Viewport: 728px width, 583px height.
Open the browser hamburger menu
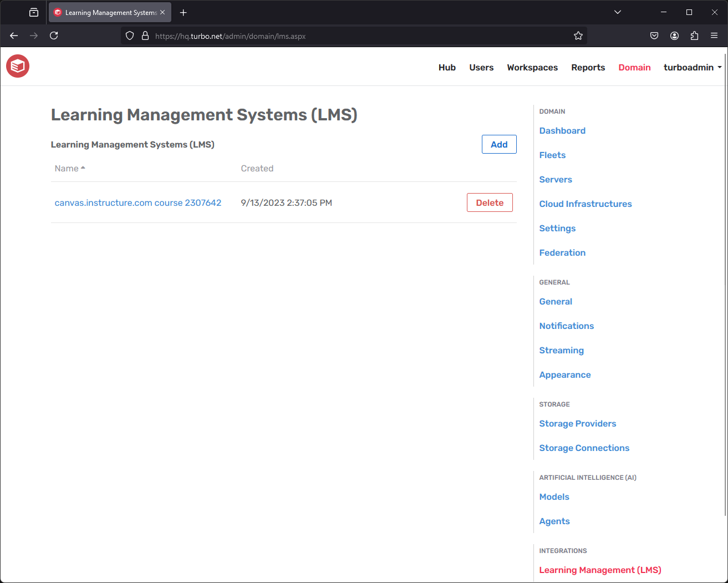(x=714, y=36)
